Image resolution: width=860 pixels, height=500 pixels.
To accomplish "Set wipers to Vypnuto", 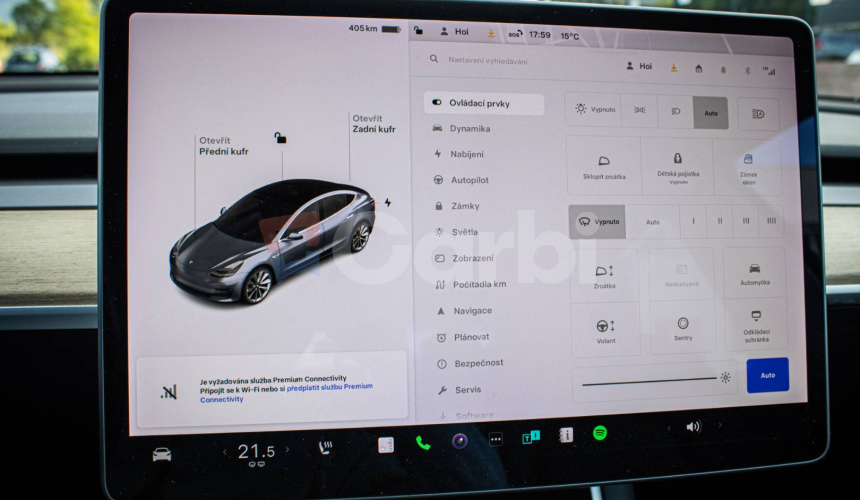I will click(597, 221).
